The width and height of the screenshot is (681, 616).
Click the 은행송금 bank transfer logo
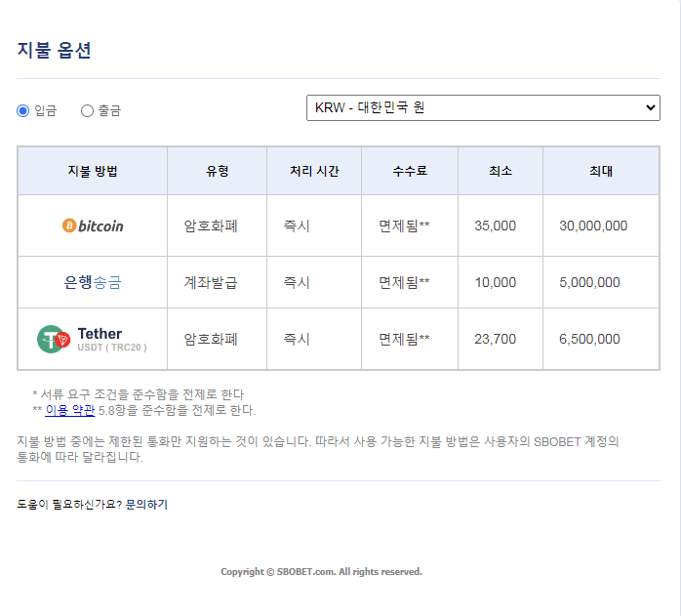coord(93,282)
